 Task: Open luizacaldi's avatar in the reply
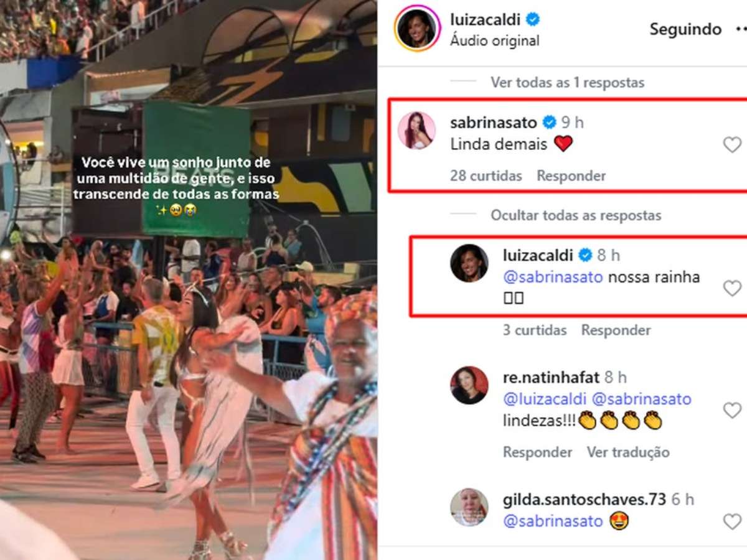tap(469, 263)
